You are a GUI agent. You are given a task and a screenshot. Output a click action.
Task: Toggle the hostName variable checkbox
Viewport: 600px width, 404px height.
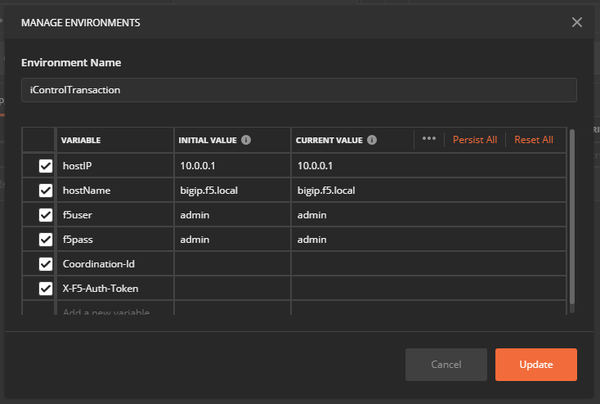46,191
